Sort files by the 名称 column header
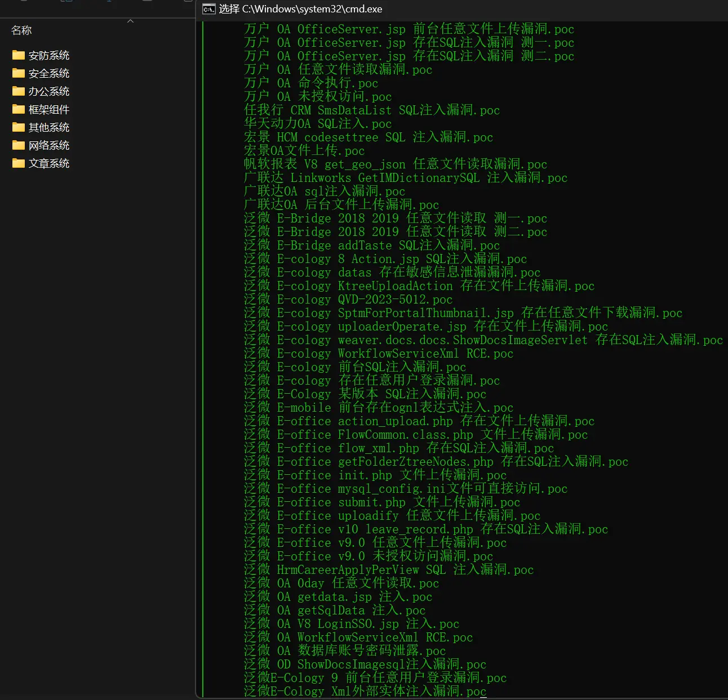728x700 pixels. click(22, 30)
